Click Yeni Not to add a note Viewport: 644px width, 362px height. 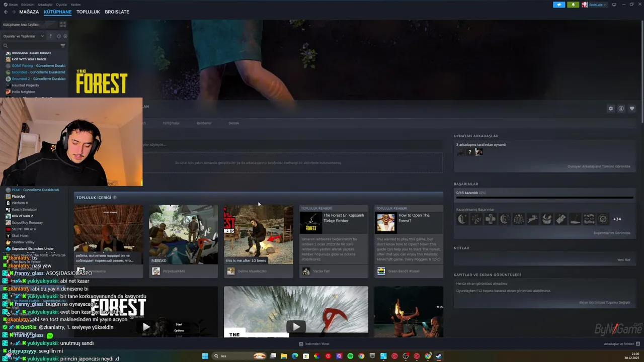623,260
